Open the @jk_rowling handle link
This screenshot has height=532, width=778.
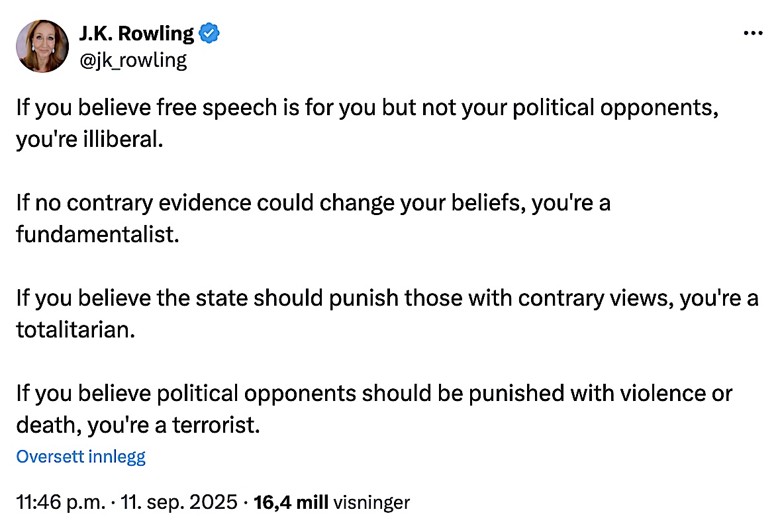click(133, 60)
